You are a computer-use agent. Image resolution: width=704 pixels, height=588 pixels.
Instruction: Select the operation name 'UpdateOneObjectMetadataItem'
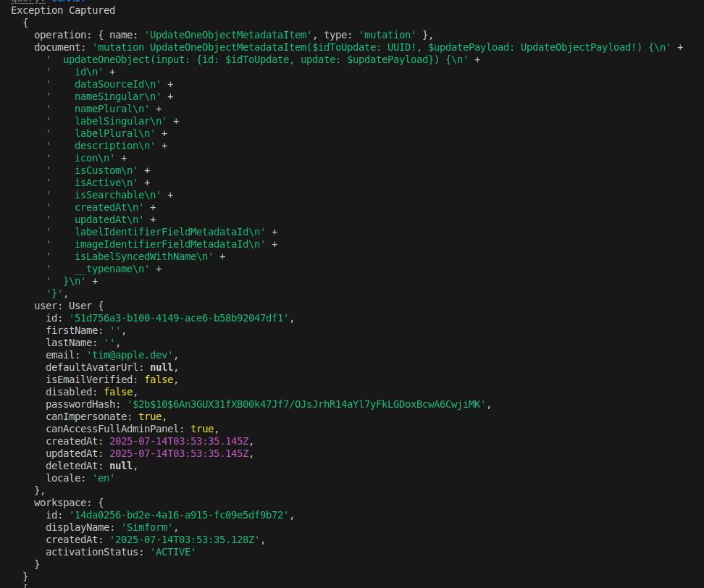coord(228,35)
